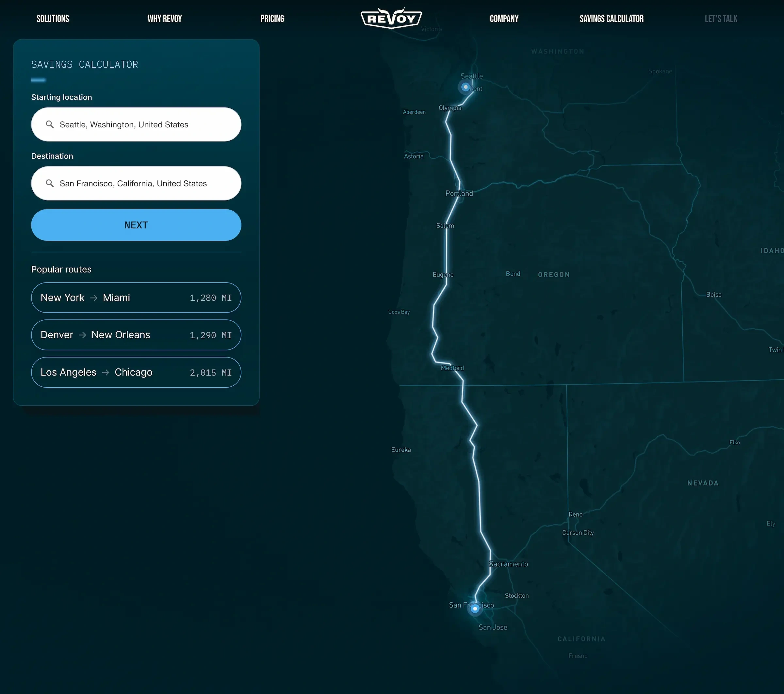Click the Seattle origin marker on the map
Screen dimensions: 784x694
[465, 87]
